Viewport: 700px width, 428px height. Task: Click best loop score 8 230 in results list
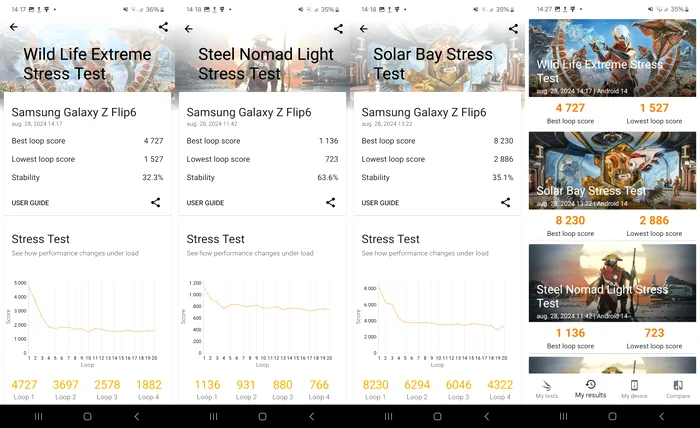click(x=570, y=220)
